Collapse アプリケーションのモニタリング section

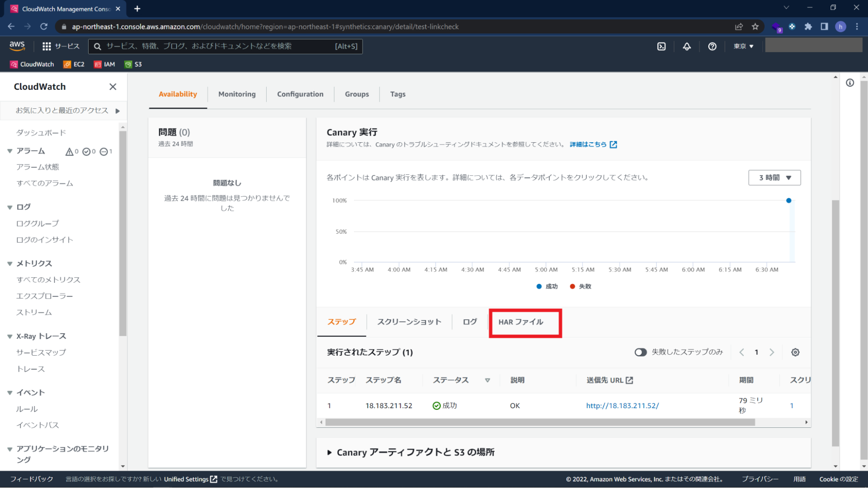point(10,449)
